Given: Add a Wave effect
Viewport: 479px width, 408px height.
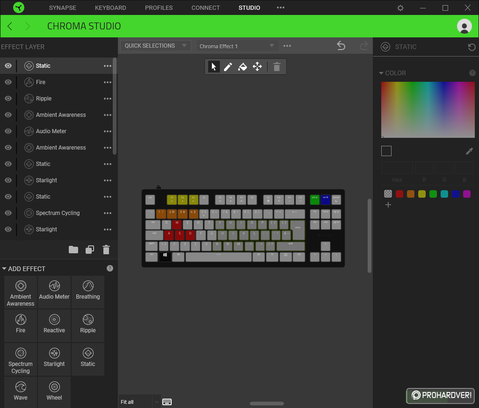Looking at the screenshot, I should pyautogui.click(x=21, y=392).
